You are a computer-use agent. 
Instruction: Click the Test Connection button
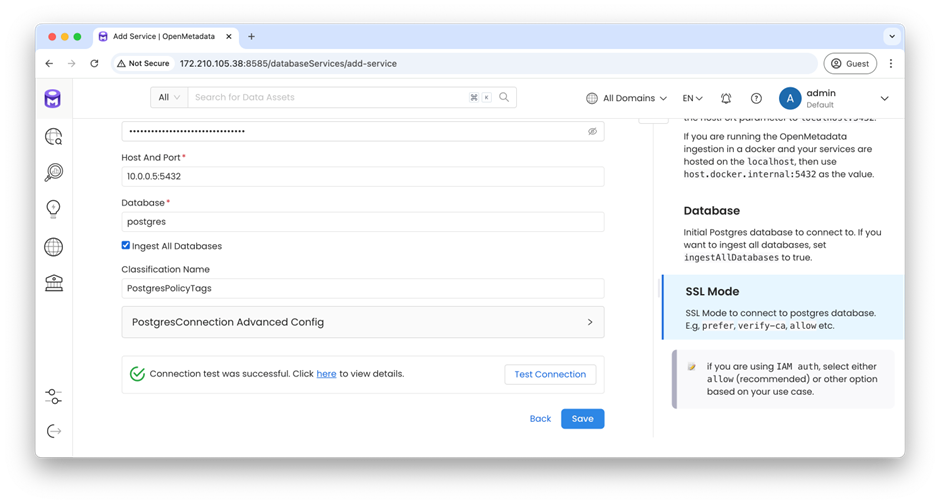[550, 374]
